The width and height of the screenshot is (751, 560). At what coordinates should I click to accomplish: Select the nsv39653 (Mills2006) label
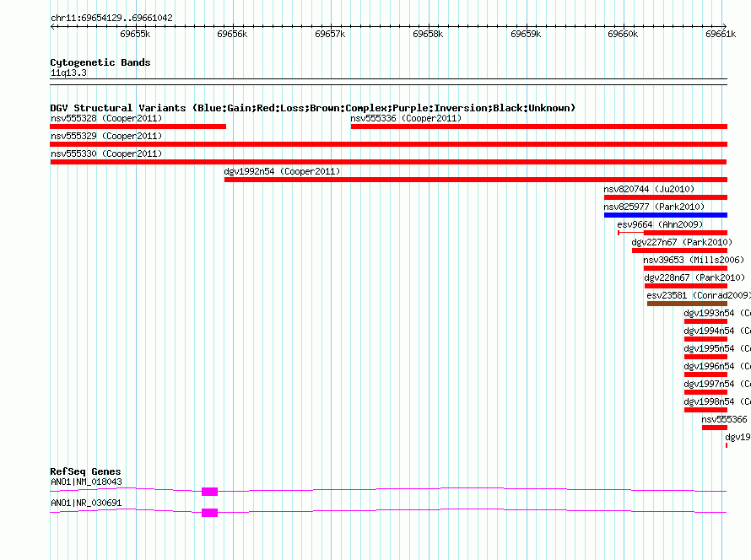click(x=694, y=260)
